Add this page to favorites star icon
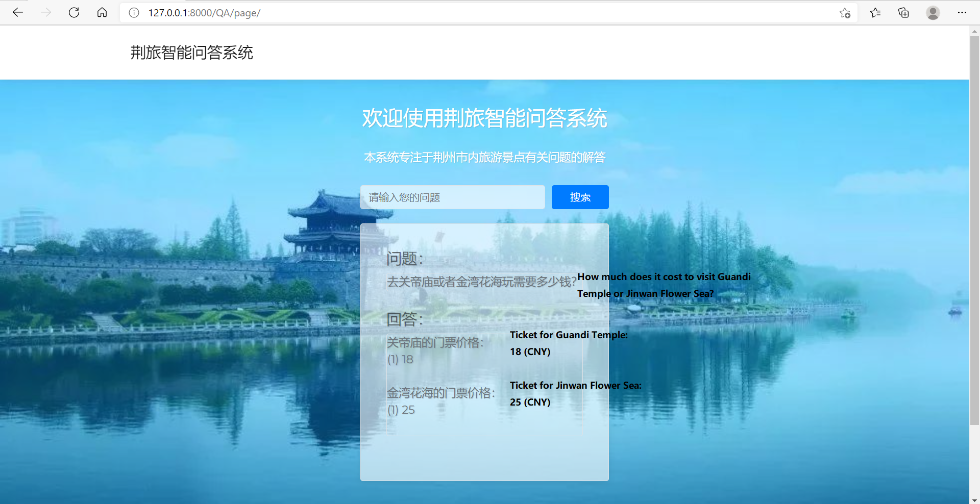980x504 pixels. coord(845,13)
